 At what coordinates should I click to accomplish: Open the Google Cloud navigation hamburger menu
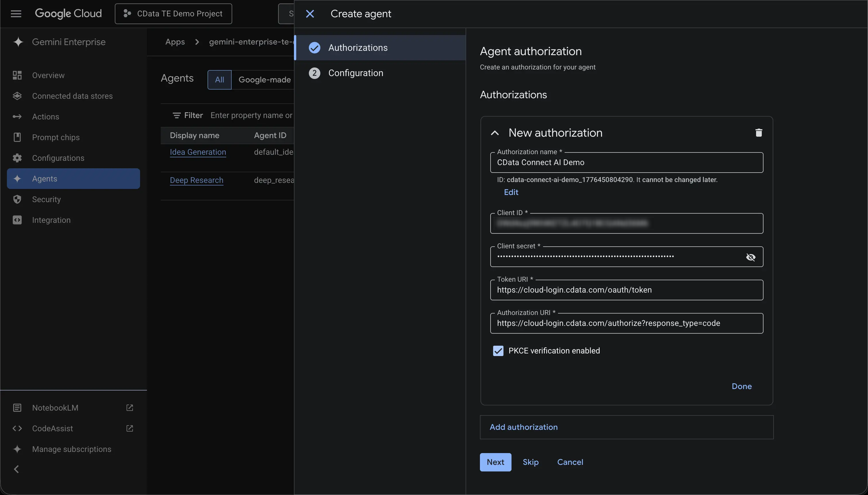click(x=15, y=13)
